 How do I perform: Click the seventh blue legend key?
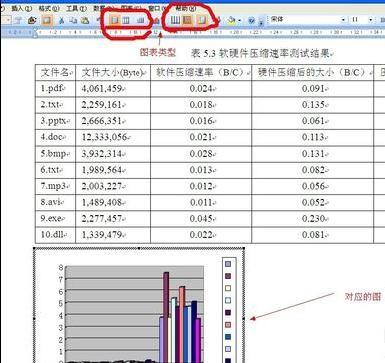pos(228,337)
